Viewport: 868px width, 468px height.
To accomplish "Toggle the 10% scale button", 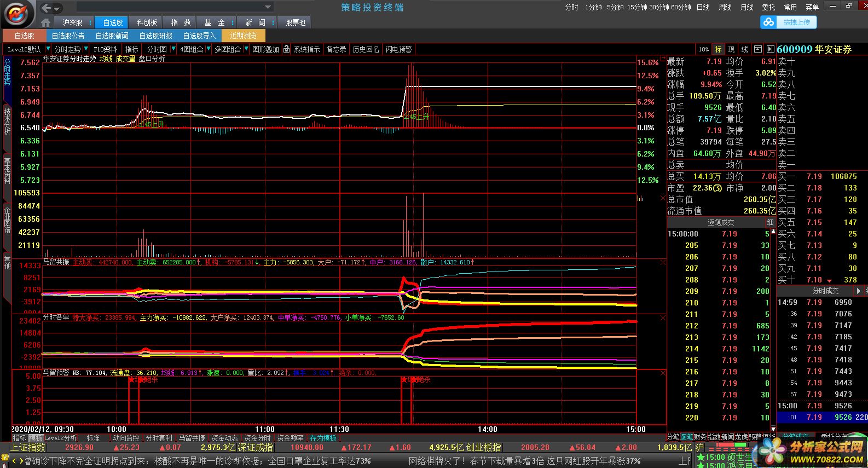I will pyautogui.click(x=704, y=49).
